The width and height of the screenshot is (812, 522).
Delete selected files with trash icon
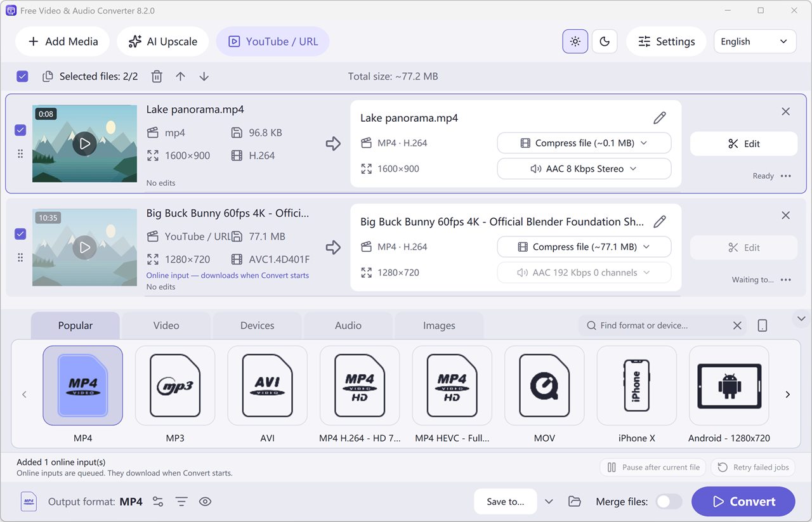[157, 76]
